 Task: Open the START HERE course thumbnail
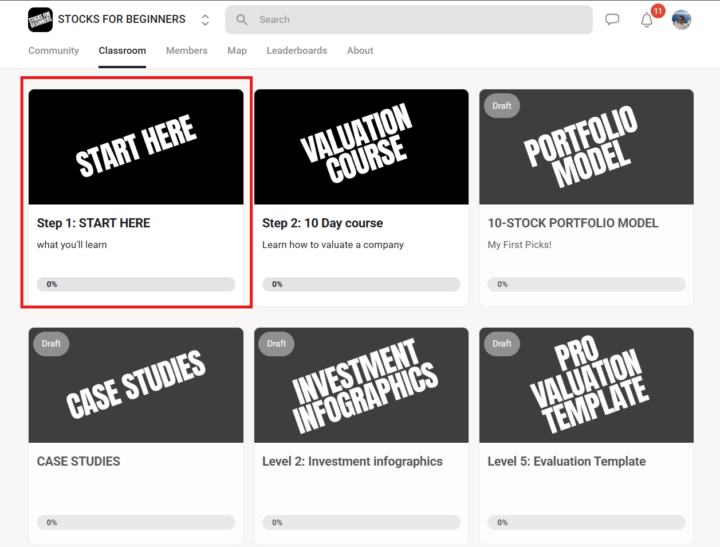click(136, 146)
